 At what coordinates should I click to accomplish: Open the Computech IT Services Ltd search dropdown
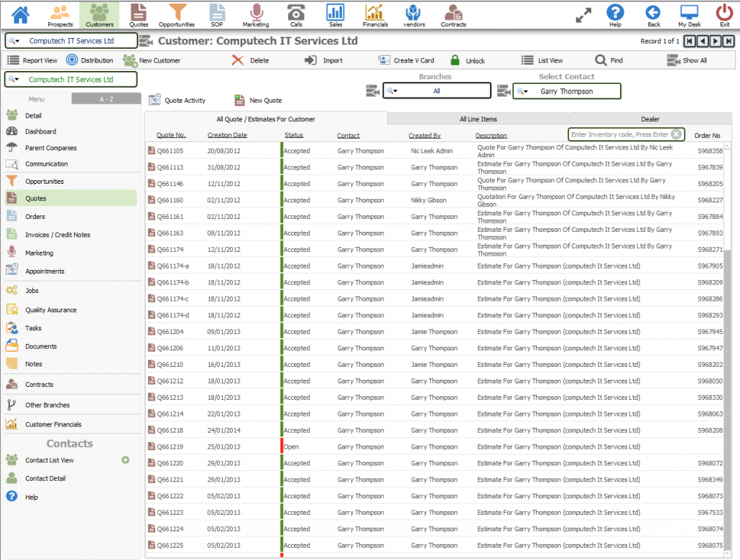coord(14,41)
